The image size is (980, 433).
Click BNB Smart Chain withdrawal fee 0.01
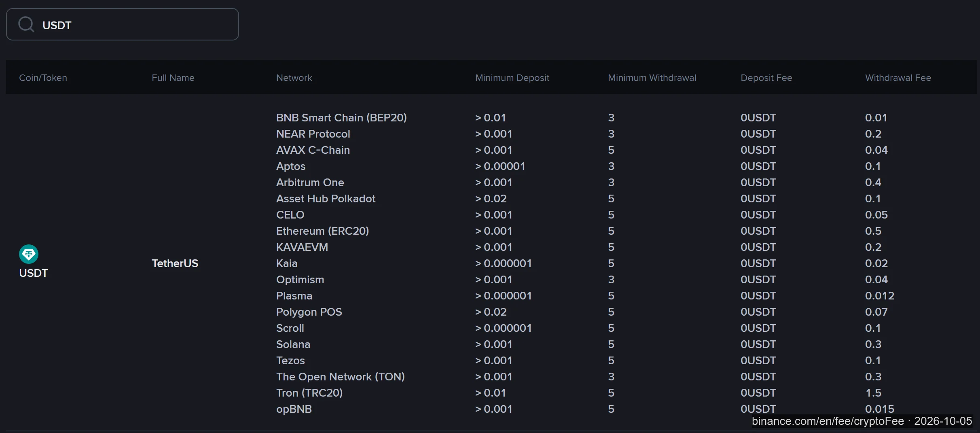tap(876, 118)
